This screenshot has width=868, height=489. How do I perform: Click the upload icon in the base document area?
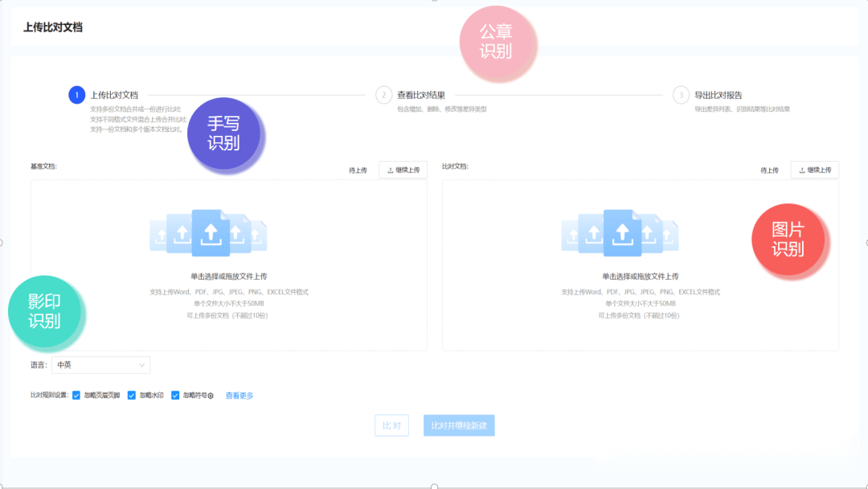(209, 232)
